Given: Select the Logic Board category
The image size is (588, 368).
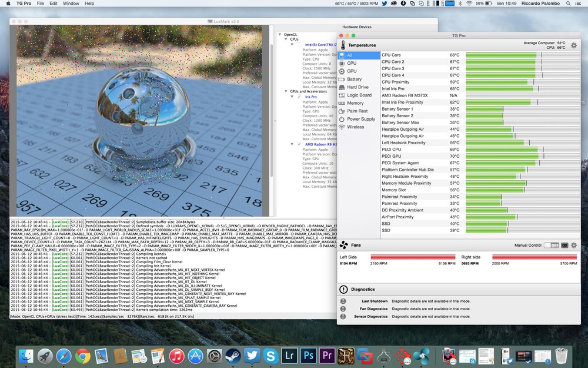Looking at the screenshot, I should [x=359, y=95].
